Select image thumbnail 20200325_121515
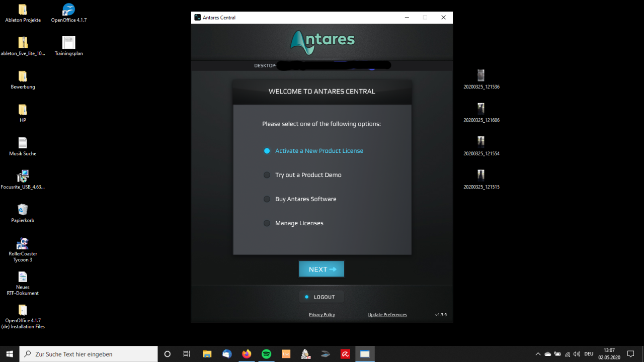Image resolution: width=644 pixels, height=362 pixels. coord(481,180)
